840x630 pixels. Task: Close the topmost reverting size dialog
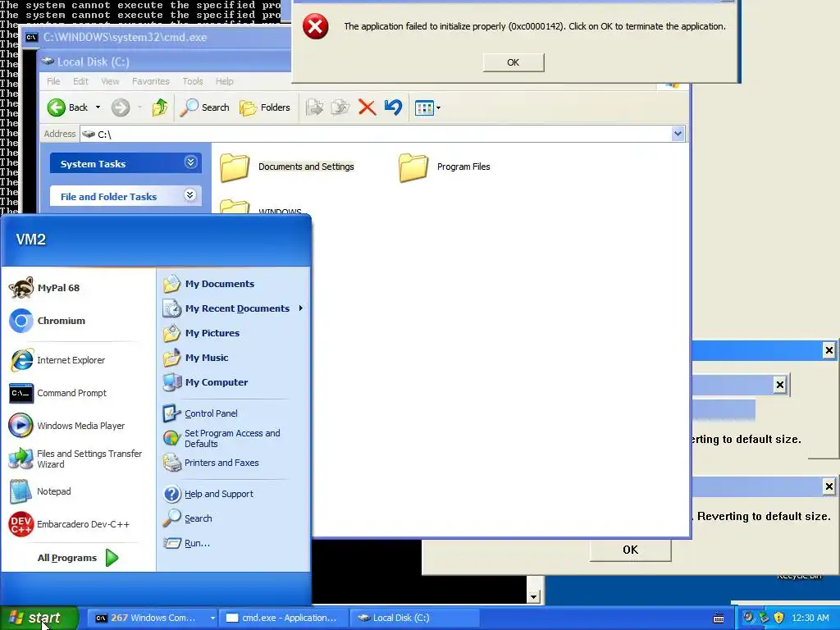[x=829, y=350]
